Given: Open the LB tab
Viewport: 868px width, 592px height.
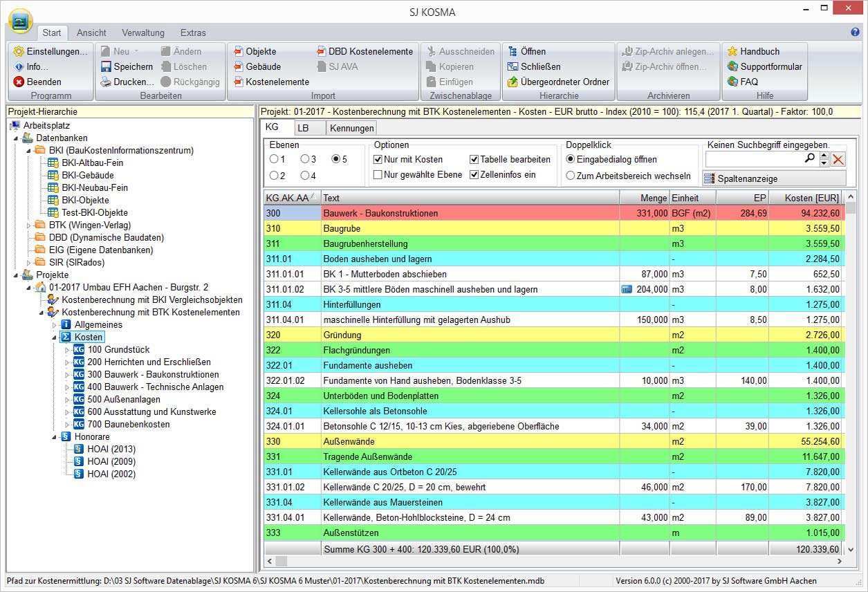Looking at the screenshot, I should pyautogui.click(x=303, y=128).
